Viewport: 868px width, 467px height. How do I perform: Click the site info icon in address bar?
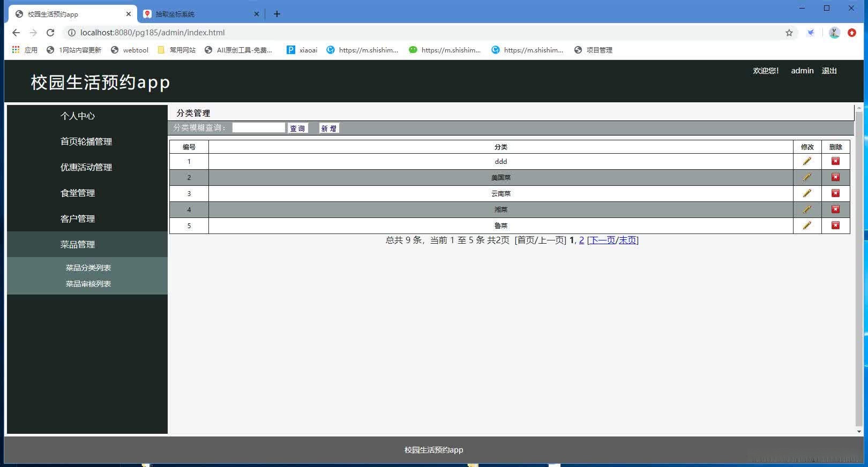pyautogui.click(x=71, y=33)
